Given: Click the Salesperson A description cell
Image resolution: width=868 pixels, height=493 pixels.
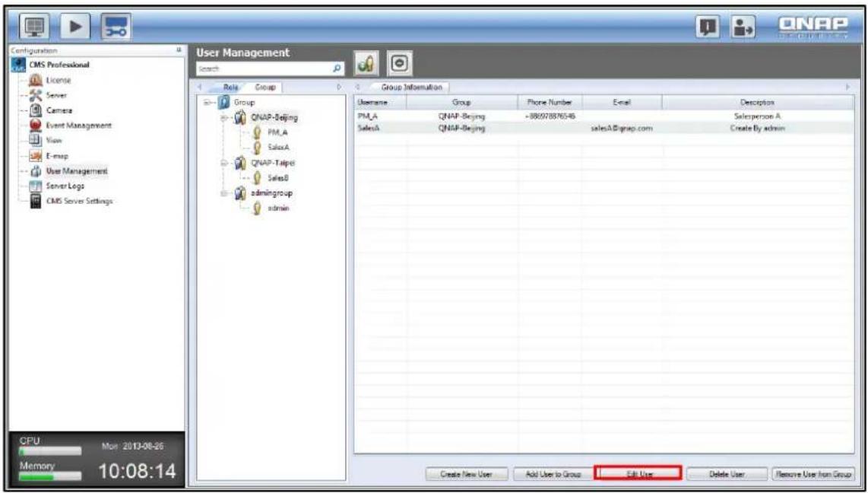Looking at the screenshot, I should (757, 116).
